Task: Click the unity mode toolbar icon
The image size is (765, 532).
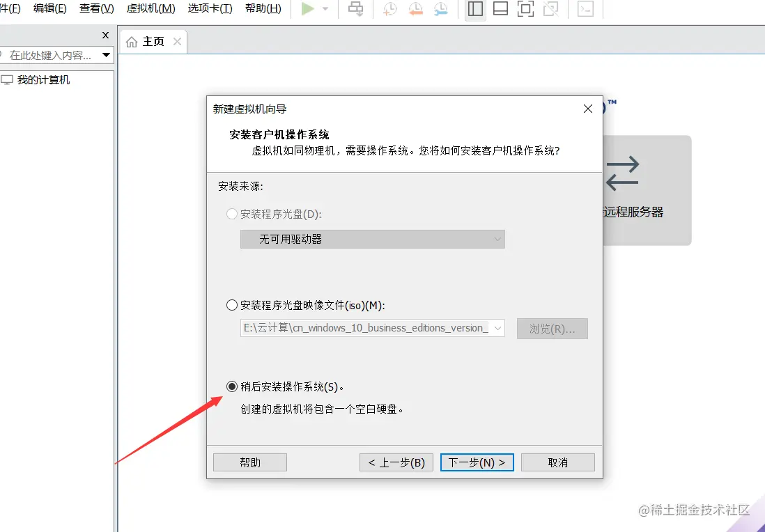Action: [x=551, y=9]
